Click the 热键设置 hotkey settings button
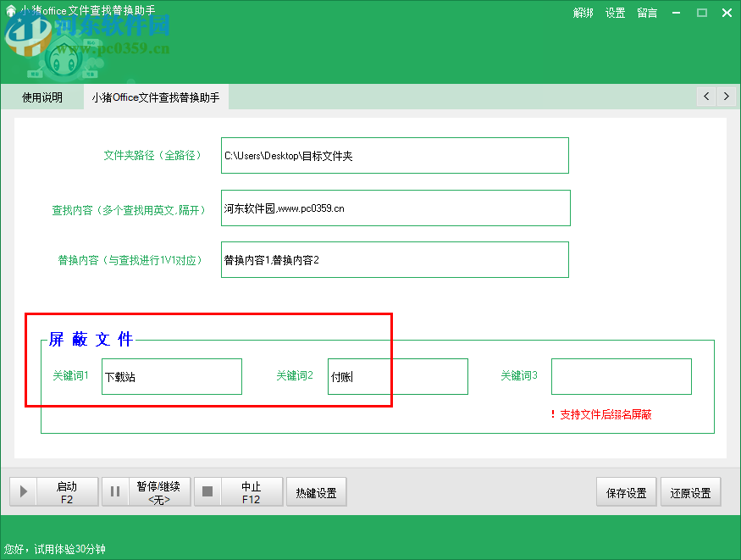The width and height of the screenshot is (741, 560). [x=316, y=491]
